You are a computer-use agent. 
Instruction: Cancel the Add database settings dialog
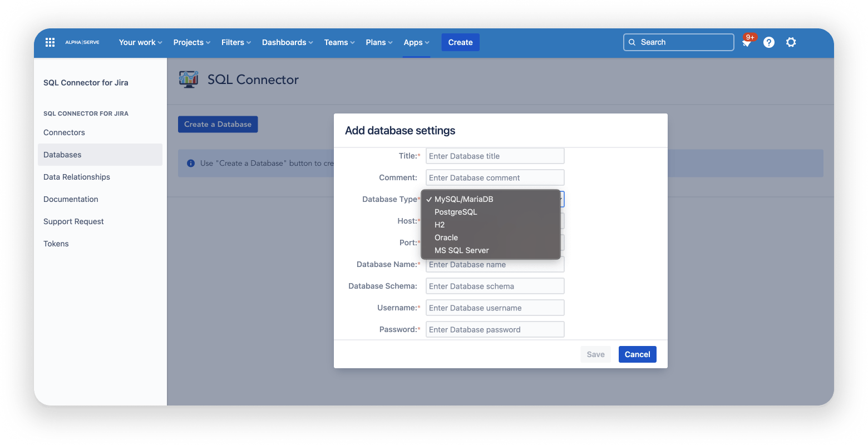[x=637, y=354]
